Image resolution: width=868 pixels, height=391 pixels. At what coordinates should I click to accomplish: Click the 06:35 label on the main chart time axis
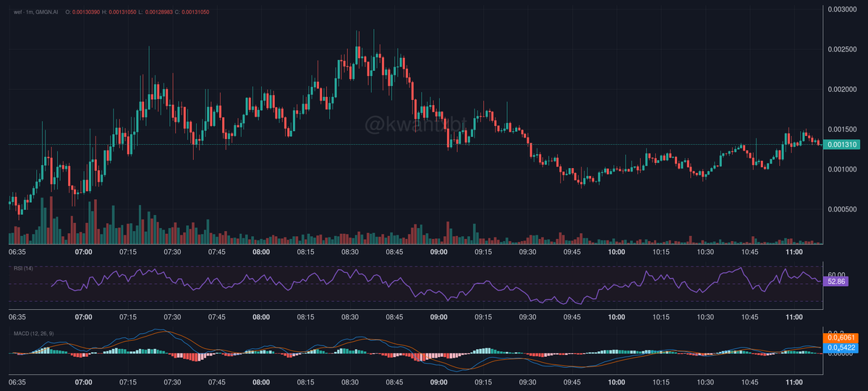(17, 252)
